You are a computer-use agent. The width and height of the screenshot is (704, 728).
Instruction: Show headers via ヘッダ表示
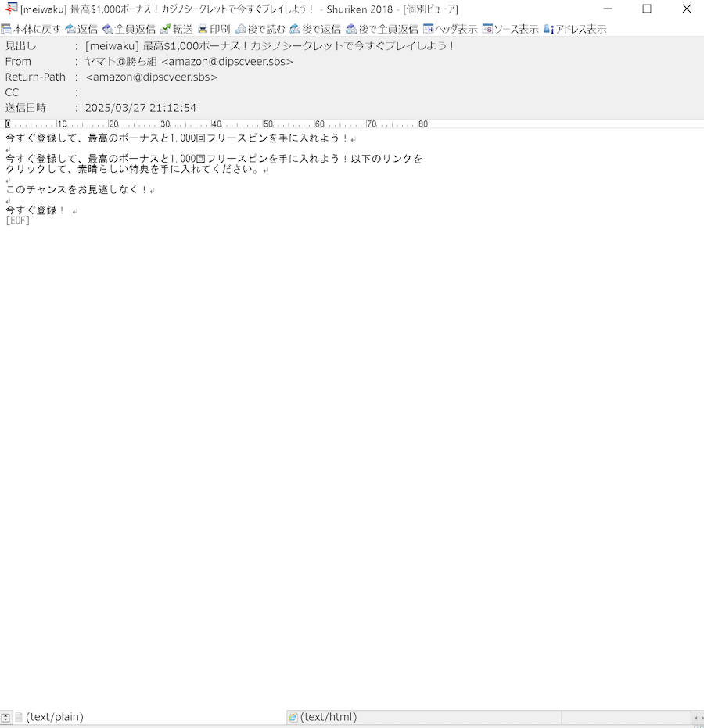pyautogui.click(x=451, y=29)
